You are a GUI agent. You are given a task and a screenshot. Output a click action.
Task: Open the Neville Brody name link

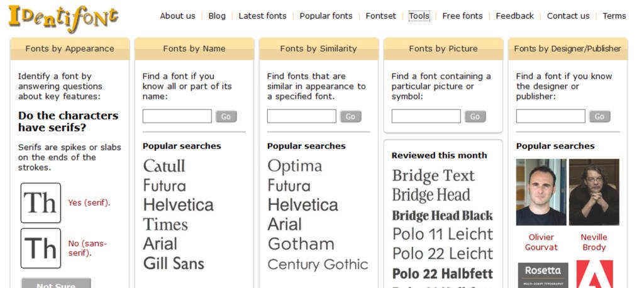pos(594,242)
